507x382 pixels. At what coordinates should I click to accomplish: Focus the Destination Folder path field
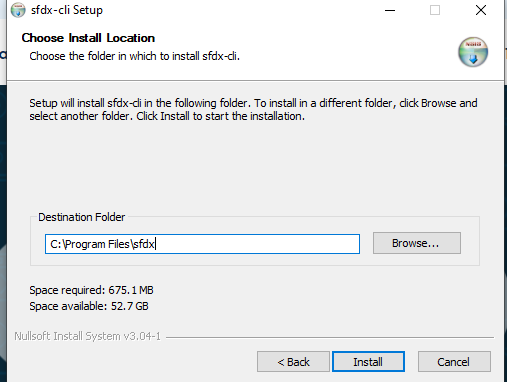(x=202, y=244)
